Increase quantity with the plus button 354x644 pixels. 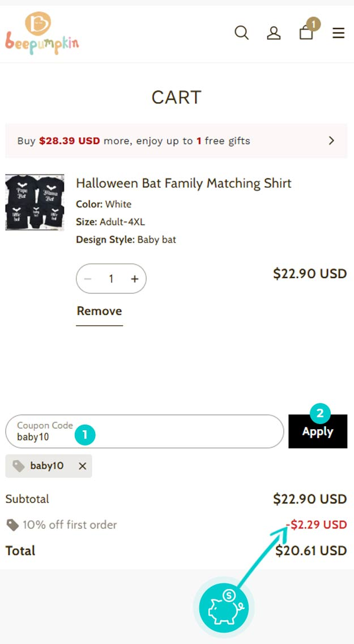[x=135, y=279]
